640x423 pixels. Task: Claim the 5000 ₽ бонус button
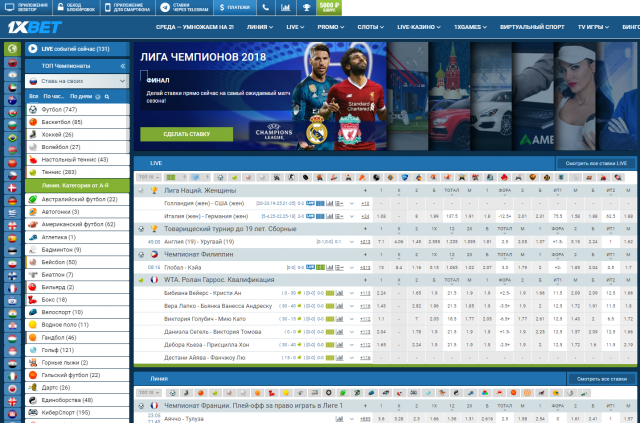(x=329, y=7)
